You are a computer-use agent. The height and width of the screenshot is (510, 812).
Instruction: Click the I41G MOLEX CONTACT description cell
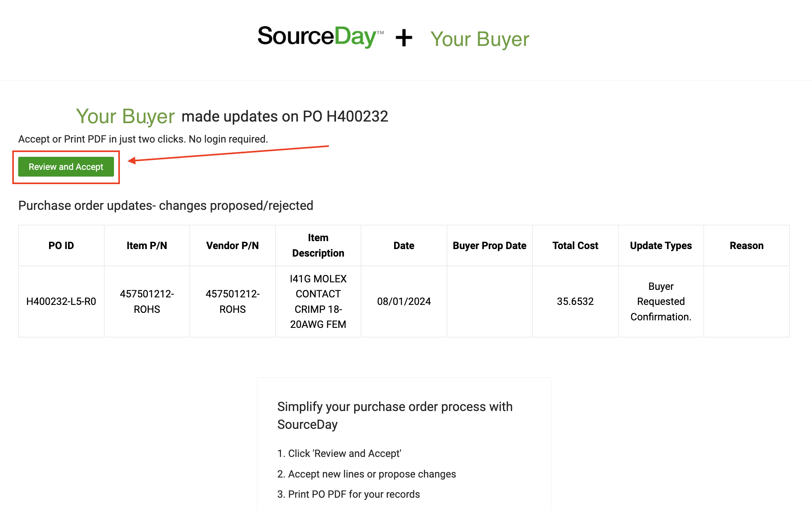tap(318, 301)
